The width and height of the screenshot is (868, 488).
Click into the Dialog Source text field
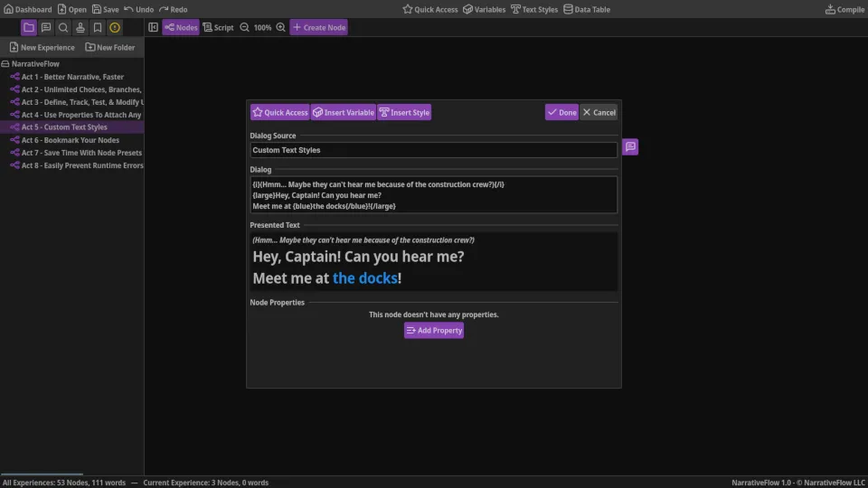tap(433, 150)
